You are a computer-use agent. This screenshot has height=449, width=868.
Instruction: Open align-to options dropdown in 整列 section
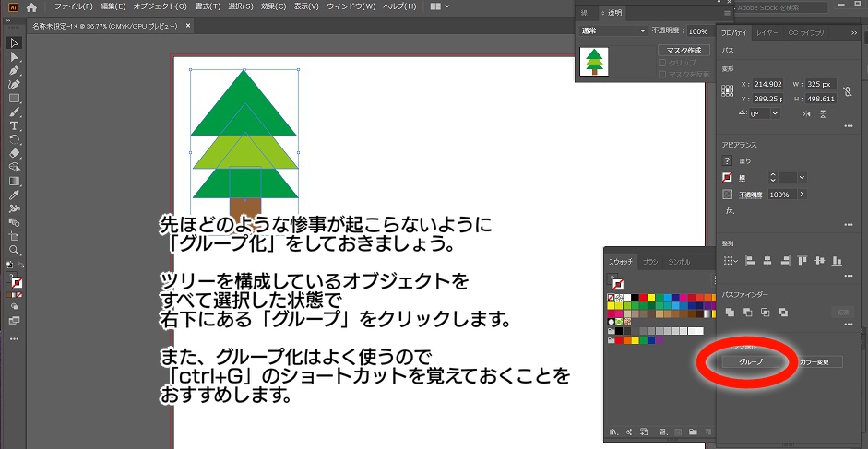click(731, 260)
